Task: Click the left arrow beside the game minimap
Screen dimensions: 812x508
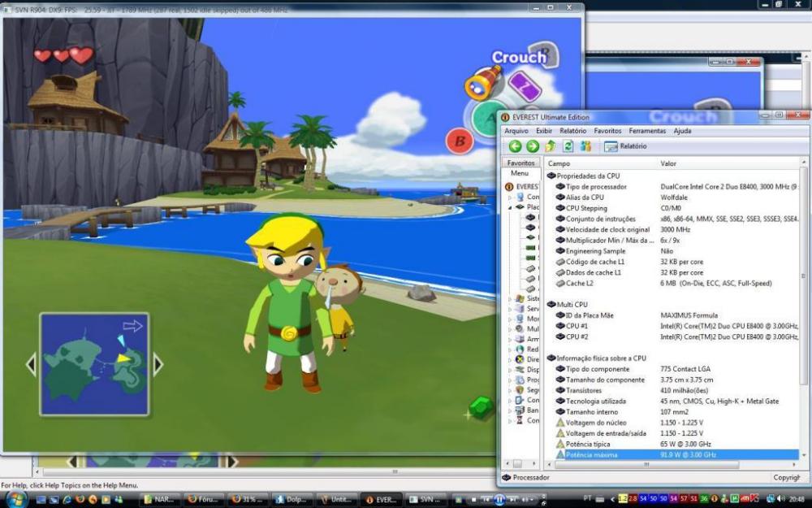Action: tap(31, 365)
